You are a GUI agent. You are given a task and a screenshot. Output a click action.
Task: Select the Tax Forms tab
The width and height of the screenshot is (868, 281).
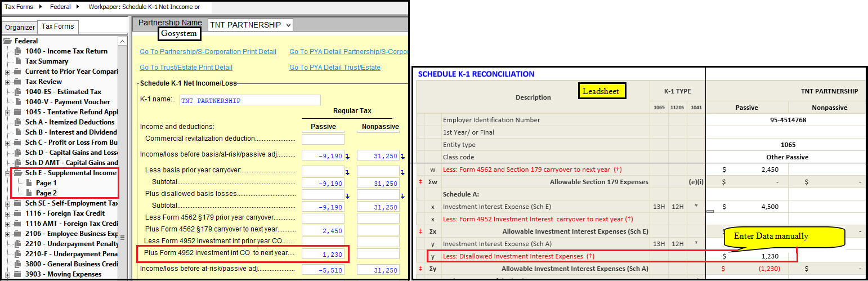[58, 26]
